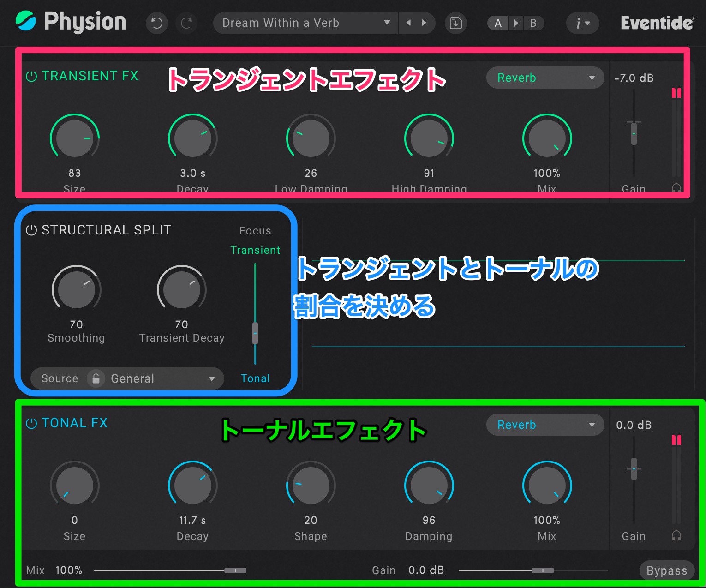Click the Bypass button
Viewport: 706px width, 588px height.
click(666, 571)
